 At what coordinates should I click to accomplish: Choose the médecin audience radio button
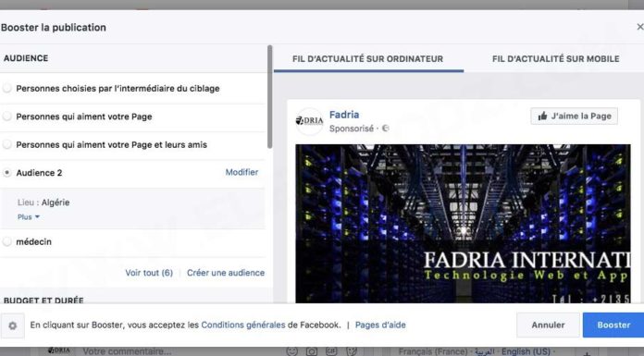click(x=7, y=241)
